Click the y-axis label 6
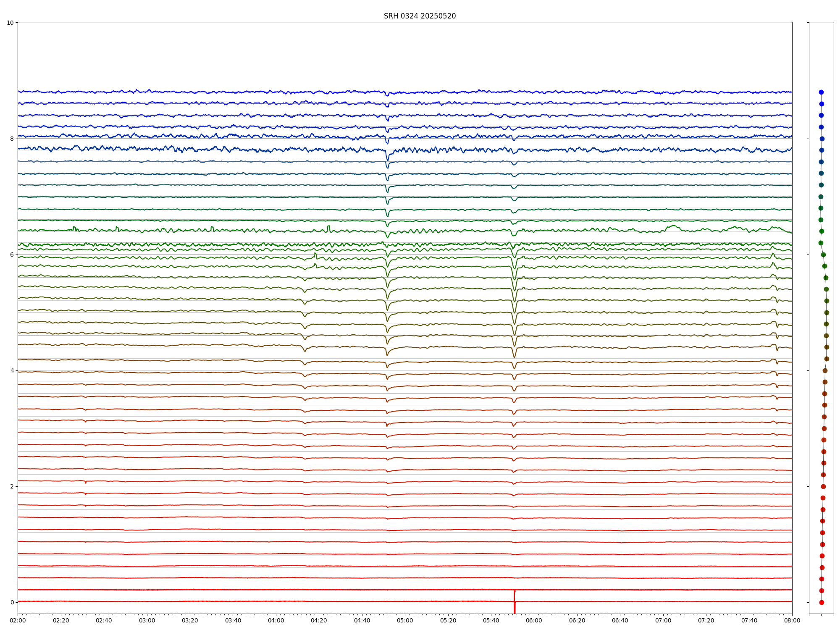Image resolution: width=840 pixels, height=630 pixels. (x=12, y=255)
